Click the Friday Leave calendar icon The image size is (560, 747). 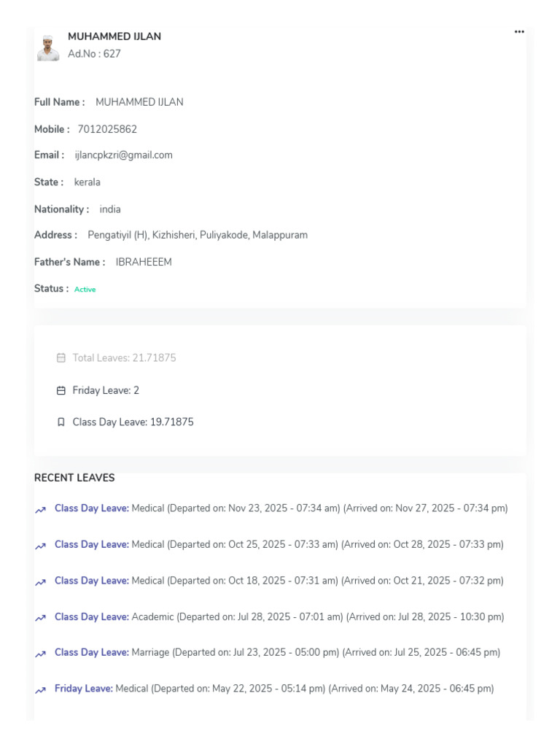tap(61, 391)
